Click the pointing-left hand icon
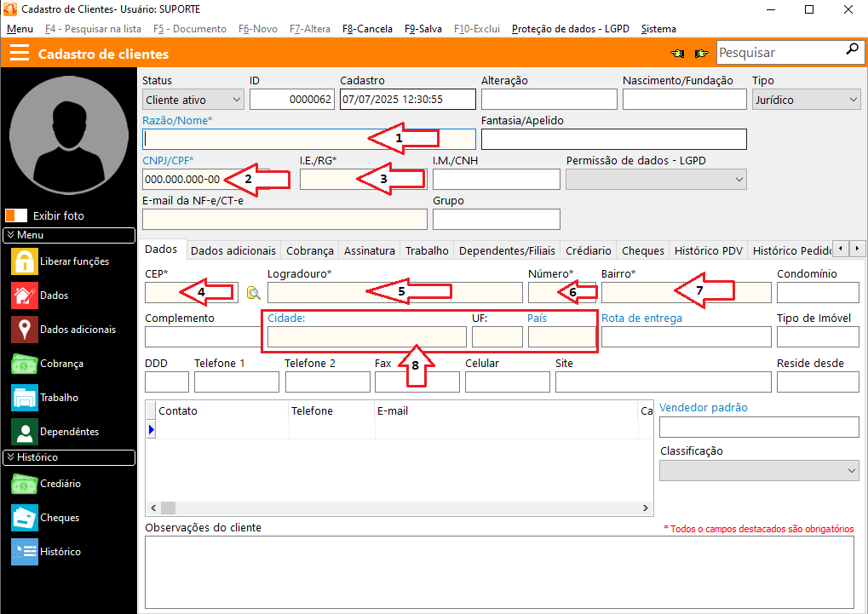 click(678, 54)
